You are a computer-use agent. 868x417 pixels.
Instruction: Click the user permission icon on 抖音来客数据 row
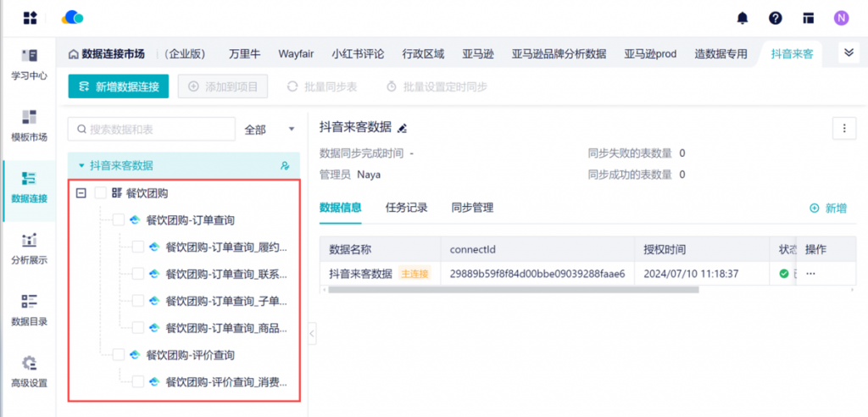pos(285,165)
